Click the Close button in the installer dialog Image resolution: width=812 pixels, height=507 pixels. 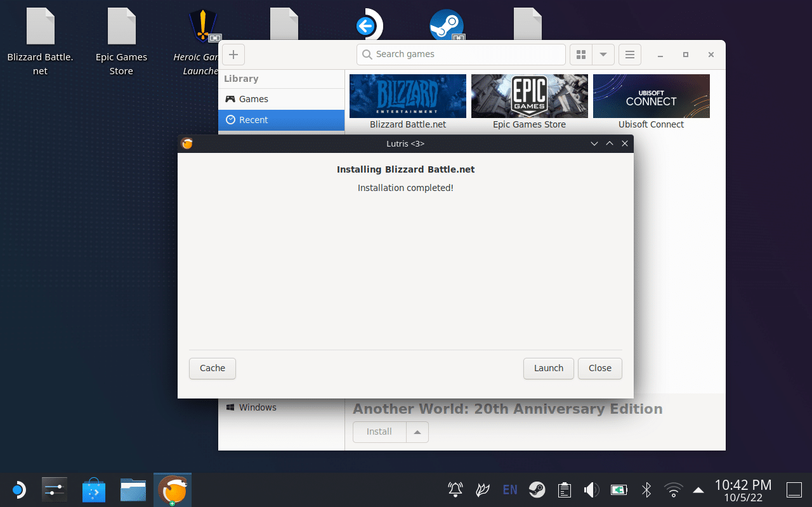[599, 369]
